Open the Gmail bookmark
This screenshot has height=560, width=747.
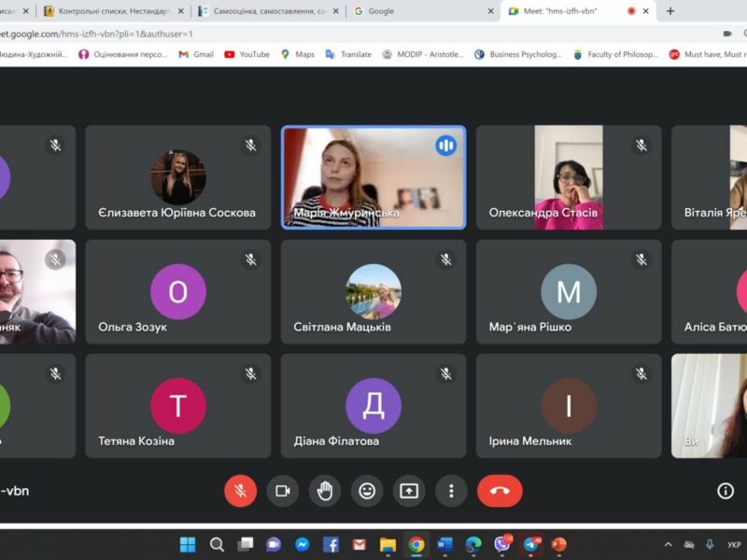pos(196,54)
